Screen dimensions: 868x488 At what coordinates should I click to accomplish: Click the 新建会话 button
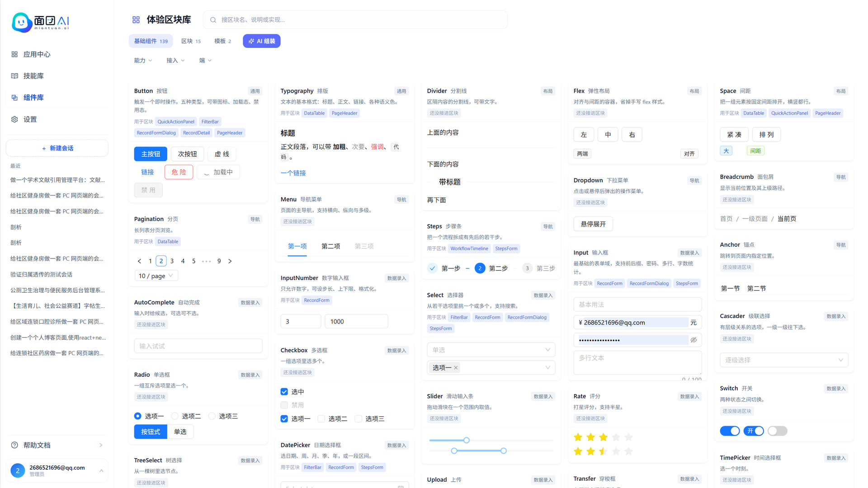coord(57,148)
